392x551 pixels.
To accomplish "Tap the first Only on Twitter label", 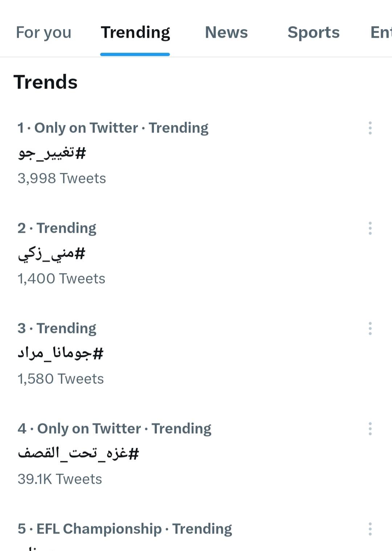I will click(86, 128).
